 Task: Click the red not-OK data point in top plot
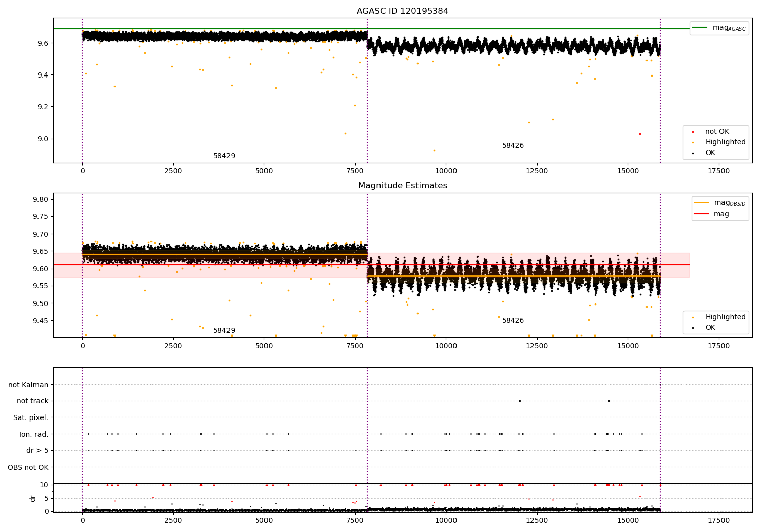point(640,134)
